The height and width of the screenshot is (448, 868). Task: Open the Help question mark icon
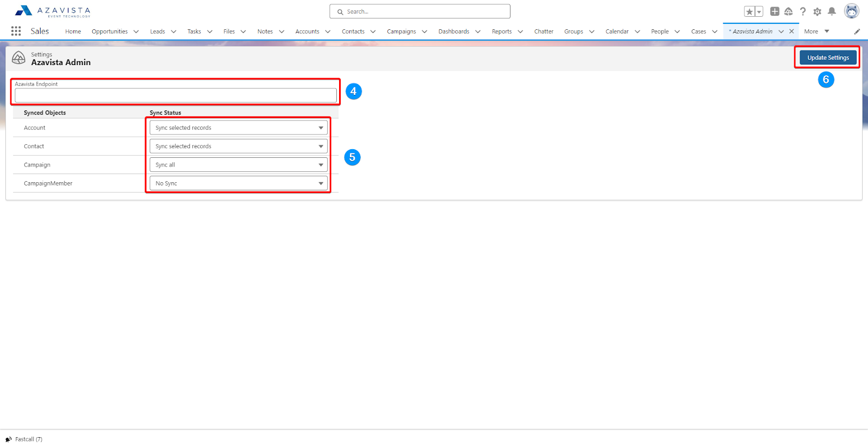[803, 11]
